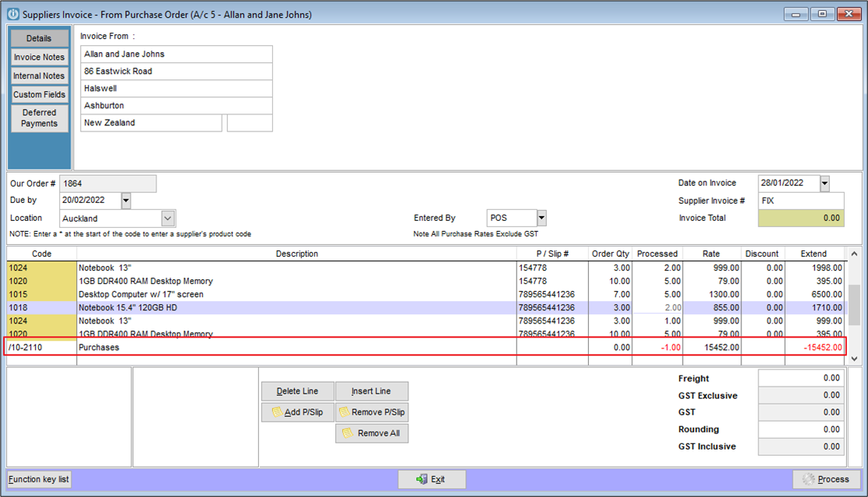Open the Details tab
This screenshot has height=497, width=868.
[40, 38]
